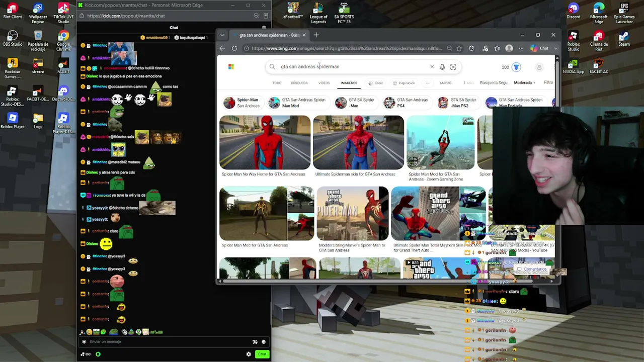Launch Wallpaper Engine from the desktop
The width and height of the screenshot is (644, 362).
click(38, 13)
